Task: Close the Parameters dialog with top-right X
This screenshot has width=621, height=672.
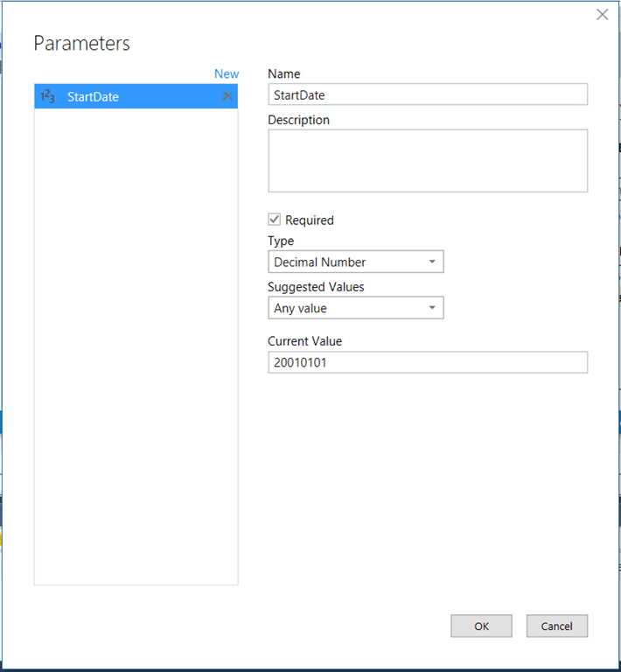Action: click(602, 15)
